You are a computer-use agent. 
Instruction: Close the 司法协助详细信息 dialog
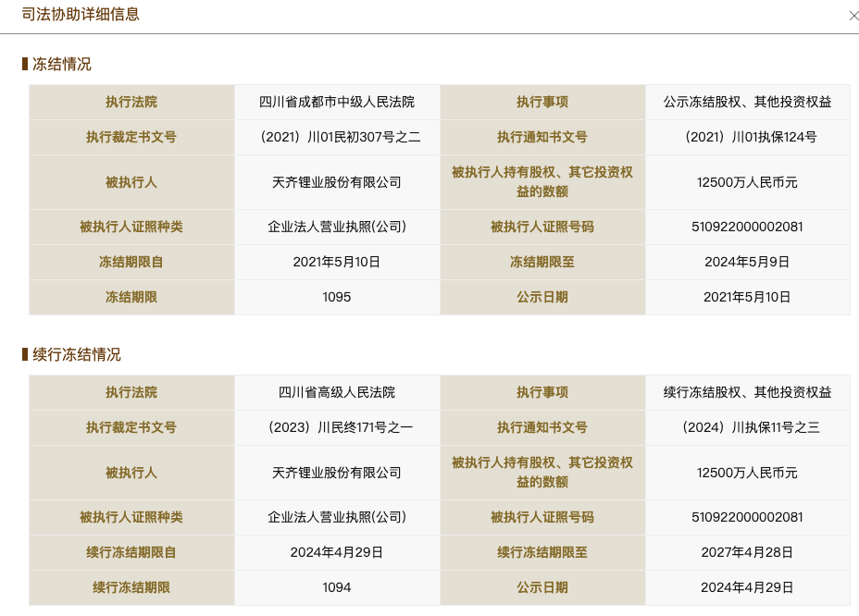point(853,17)
